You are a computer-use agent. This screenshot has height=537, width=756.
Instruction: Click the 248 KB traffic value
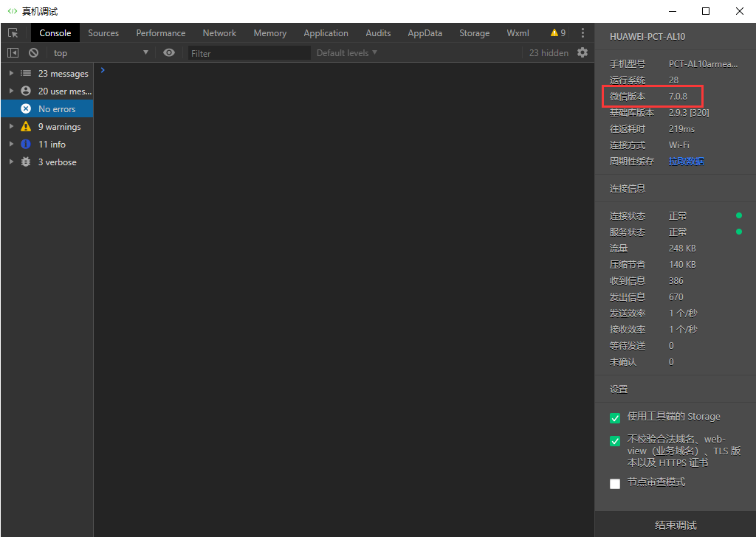682,248
